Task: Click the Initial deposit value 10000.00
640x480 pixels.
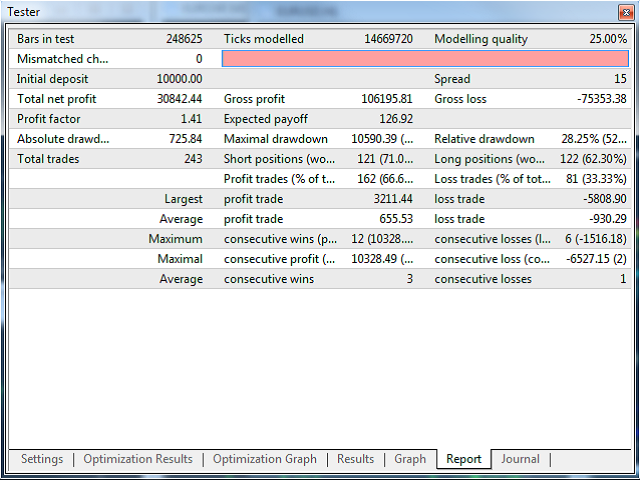Action: pyautogui.click(x=180, y=79)
